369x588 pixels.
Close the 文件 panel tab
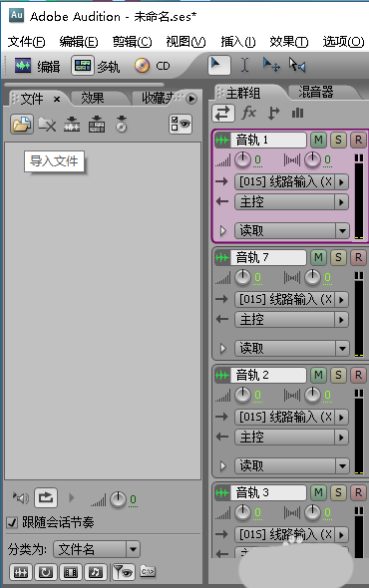tap(57, 100)
